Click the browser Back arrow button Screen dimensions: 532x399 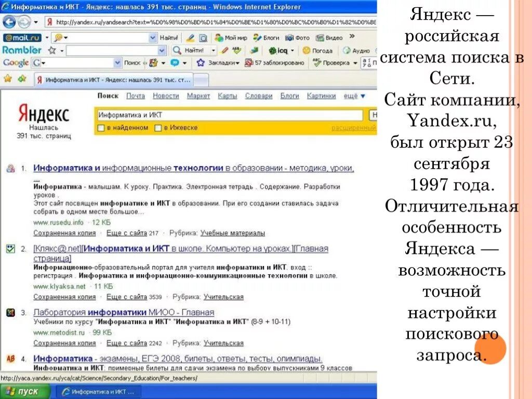(9, 22)
